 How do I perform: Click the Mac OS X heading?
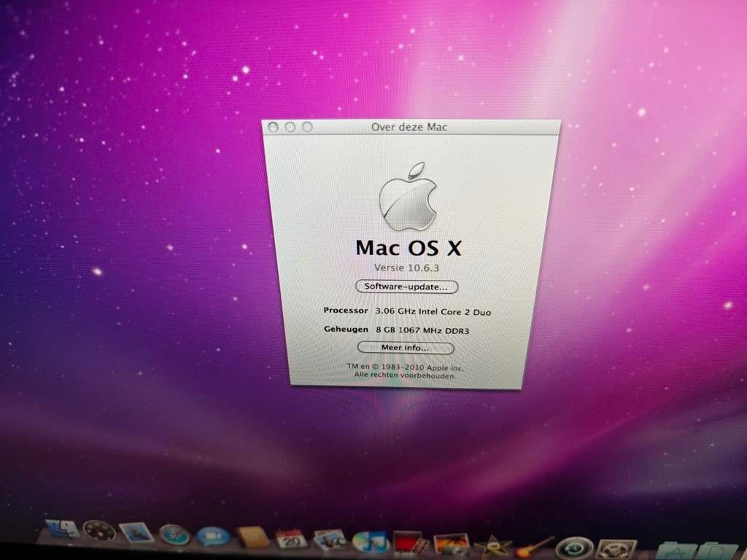pyautogui.click(x=409, y=248)
